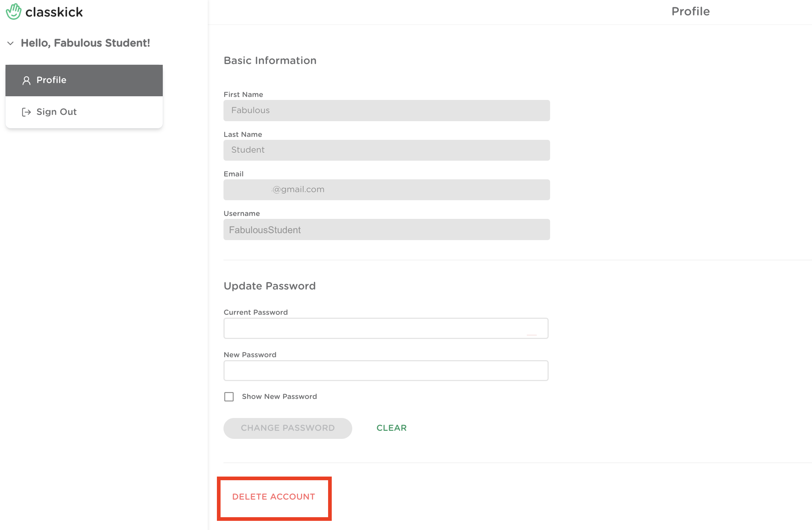This screenshot has width=812, height=530.
Task: Click the Sign Out arrow icon
Action: [26, 112]
